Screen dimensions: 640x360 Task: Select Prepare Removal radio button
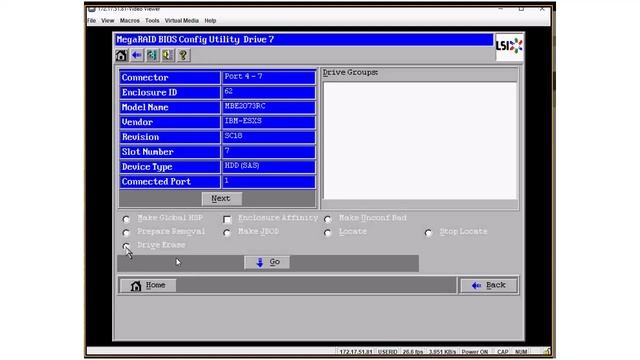coord(126,233)
